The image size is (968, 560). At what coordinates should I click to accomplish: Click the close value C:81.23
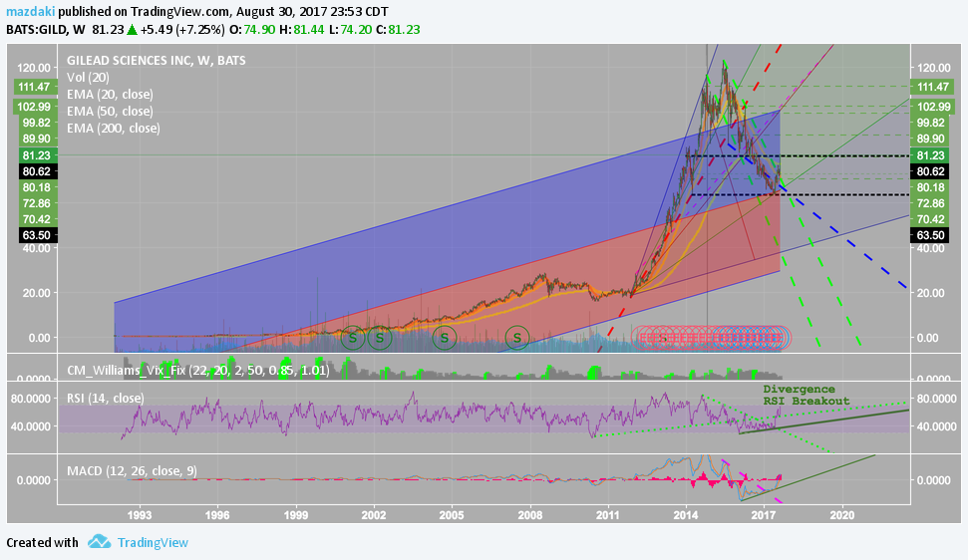[398, 30]
